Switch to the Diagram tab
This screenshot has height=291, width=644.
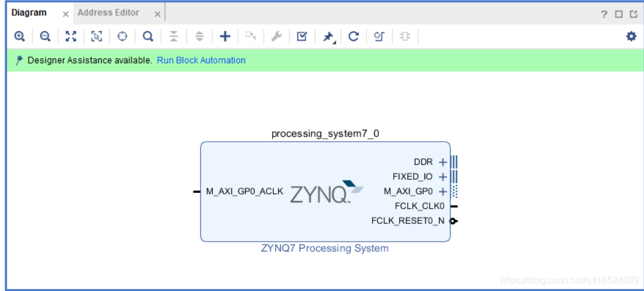[x=29, y=13]
